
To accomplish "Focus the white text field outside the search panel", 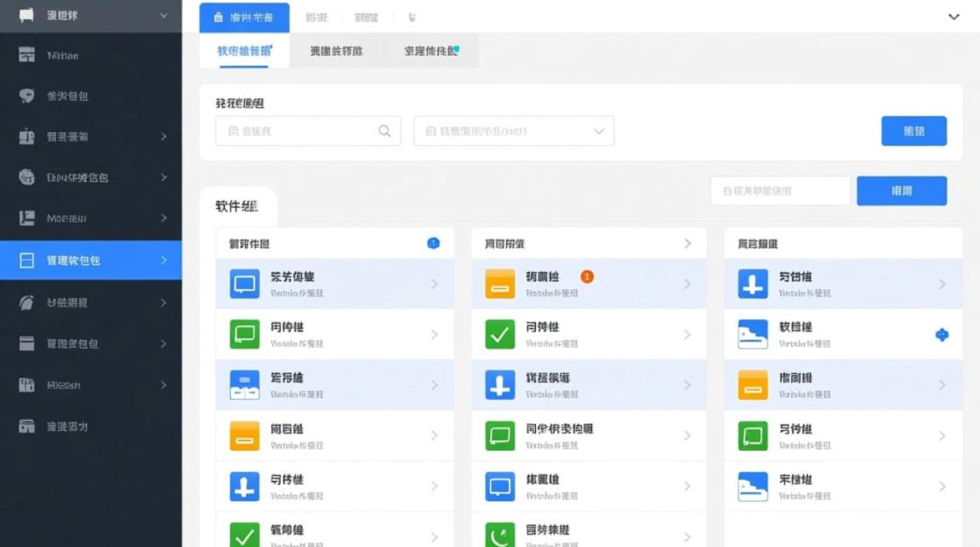I will click(x=780, y=191).
